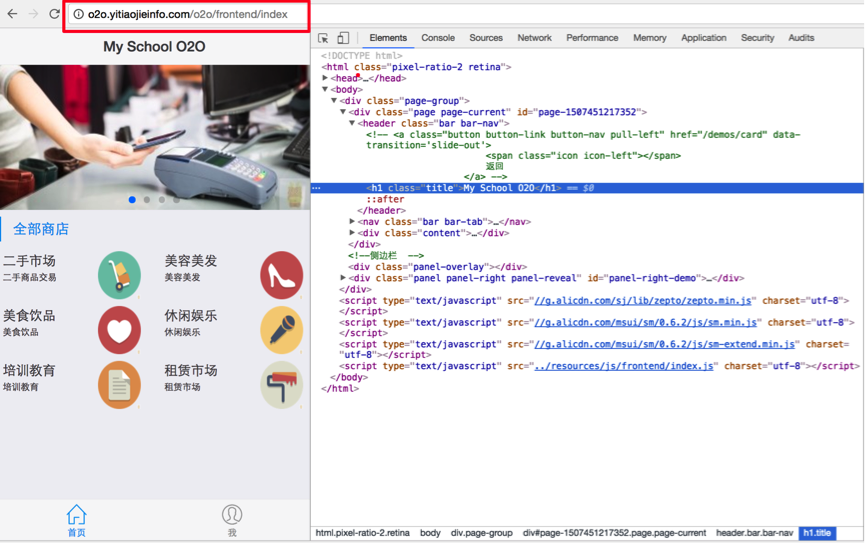Screen dimensions: 865x543
Task: Click the site info icon in address bar
Action: click(78, 14)
